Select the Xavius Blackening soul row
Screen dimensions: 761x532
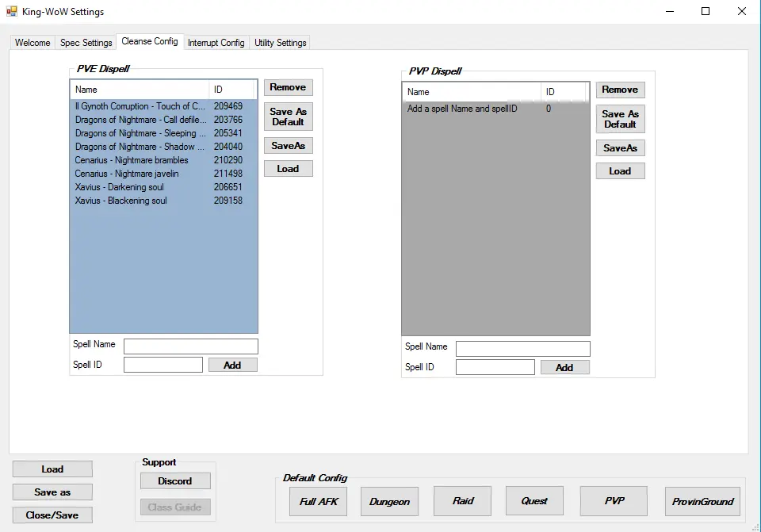click(163, 201)
